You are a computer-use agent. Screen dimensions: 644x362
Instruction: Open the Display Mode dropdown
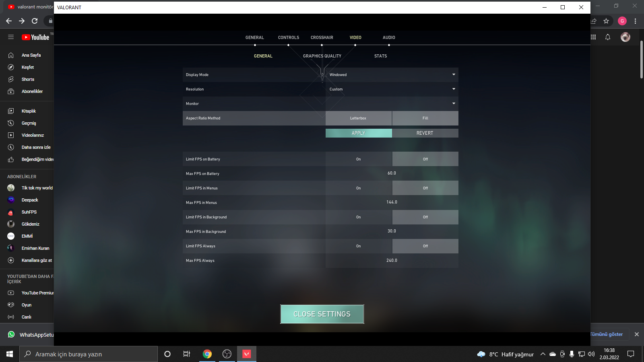click(392, 75)
